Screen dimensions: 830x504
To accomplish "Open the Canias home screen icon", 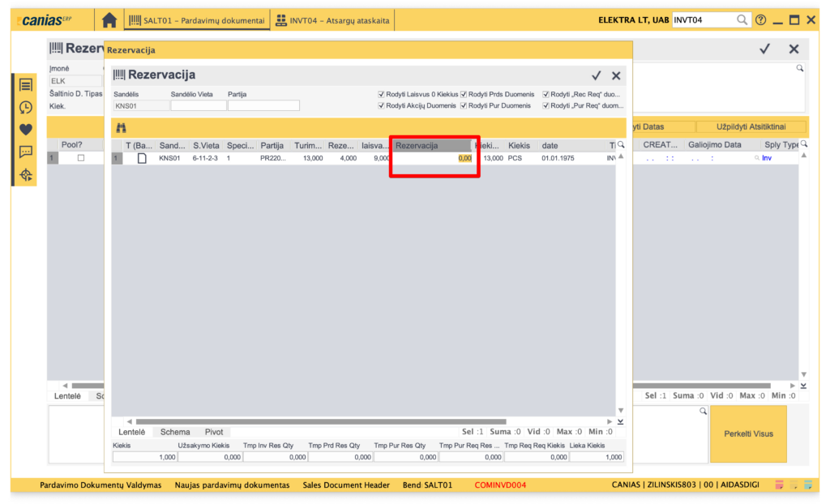I will click(x=109, y=20).
